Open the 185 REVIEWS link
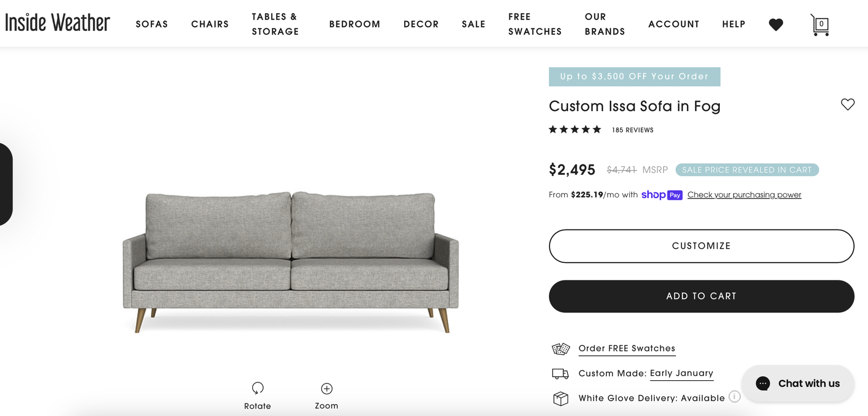The image size is (868, 416). [x=632, y=130]
